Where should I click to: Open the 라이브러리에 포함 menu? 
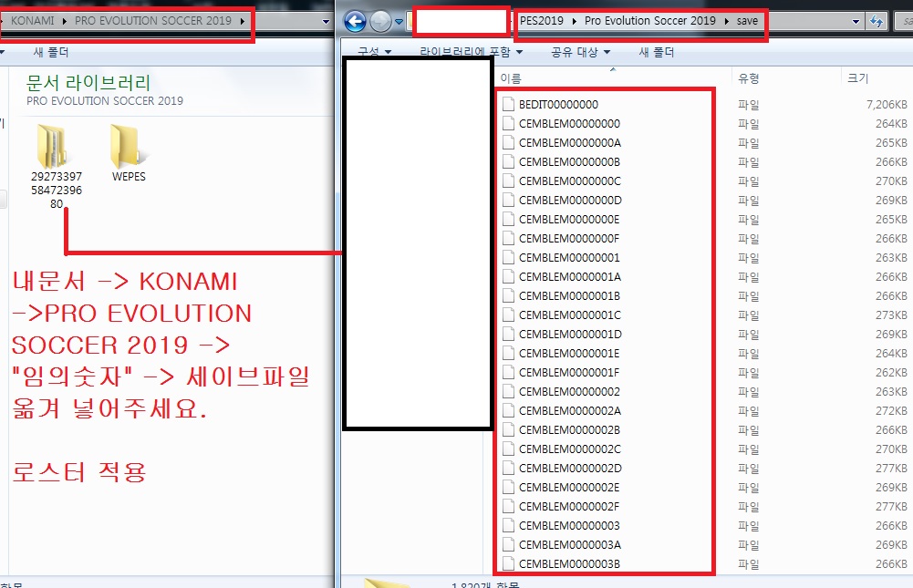pos(471,52)
